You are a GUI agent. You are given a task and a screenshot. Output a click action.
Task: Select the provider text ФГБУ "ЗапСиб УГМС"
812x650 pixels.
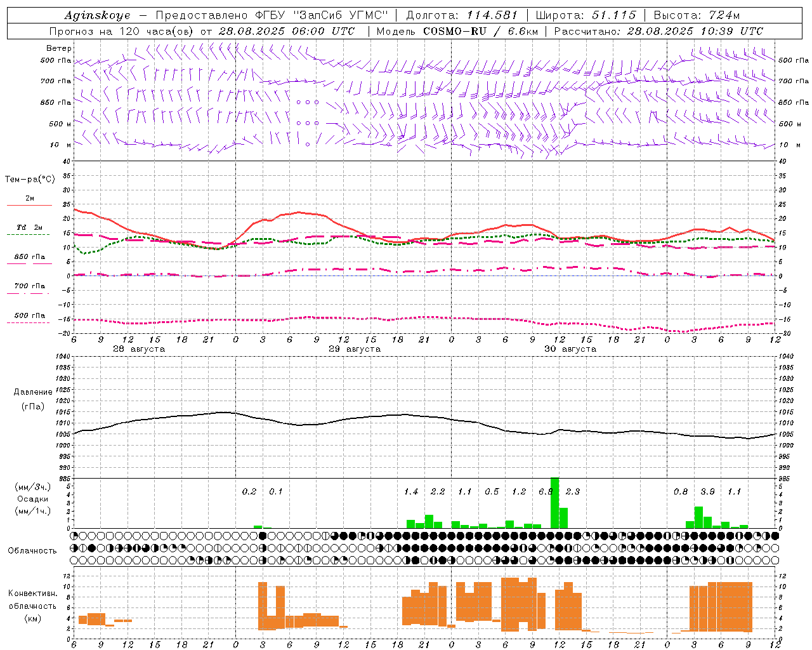click(x=322, y=15)
